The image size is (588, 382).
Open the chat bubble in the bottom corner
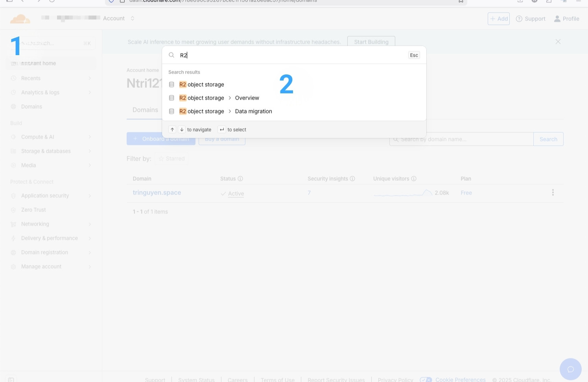pos(571,369)
